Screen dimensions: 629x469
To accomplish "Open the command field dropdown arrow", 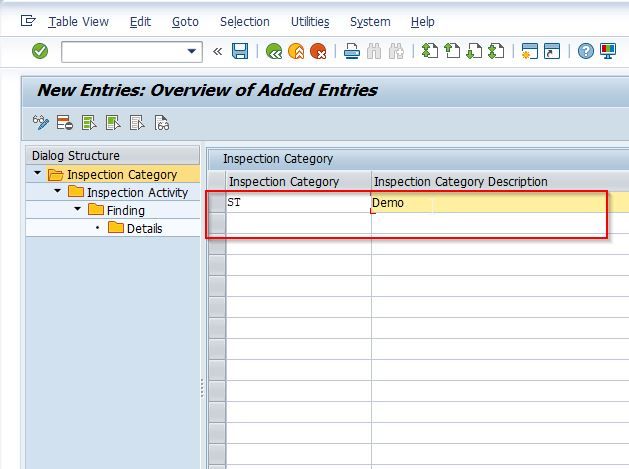I will [192, 51].
